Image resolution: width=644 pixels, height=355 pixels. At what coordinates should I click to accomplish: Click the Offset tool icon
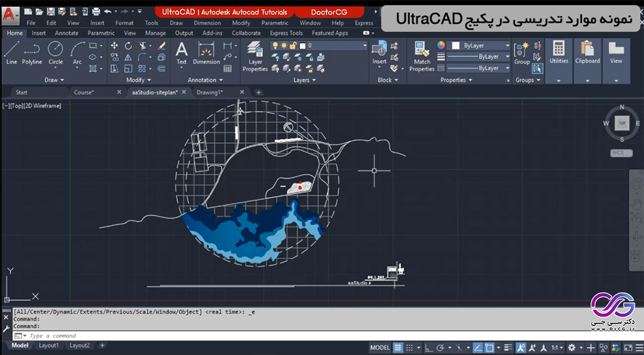pyautogui.click(x=162, y=68)
